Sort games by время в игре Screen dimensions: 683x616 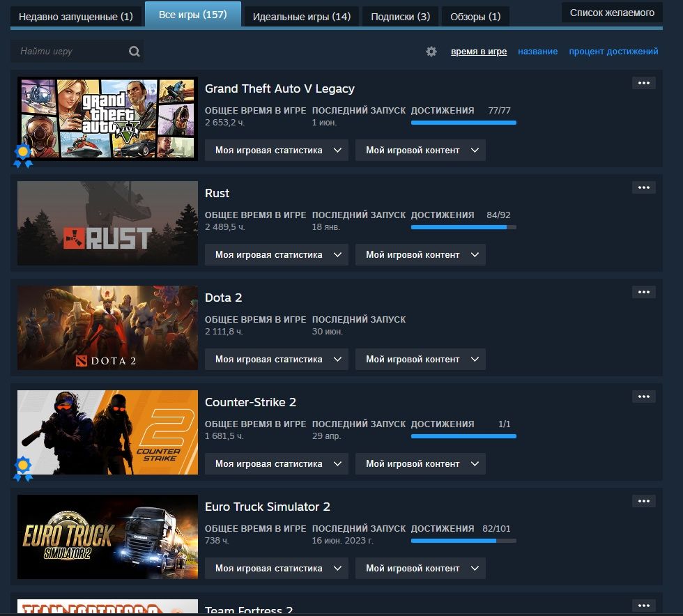pos(479,52)
